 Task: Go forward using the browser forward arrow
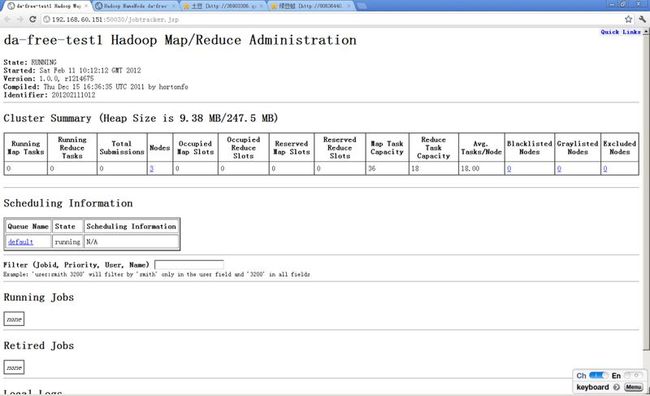(x=19, y=19)
